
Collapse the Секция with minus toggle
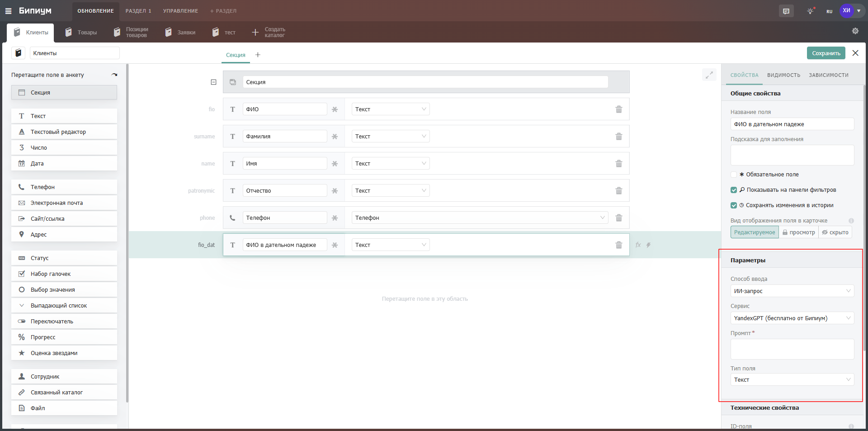(x=213, y=82)
